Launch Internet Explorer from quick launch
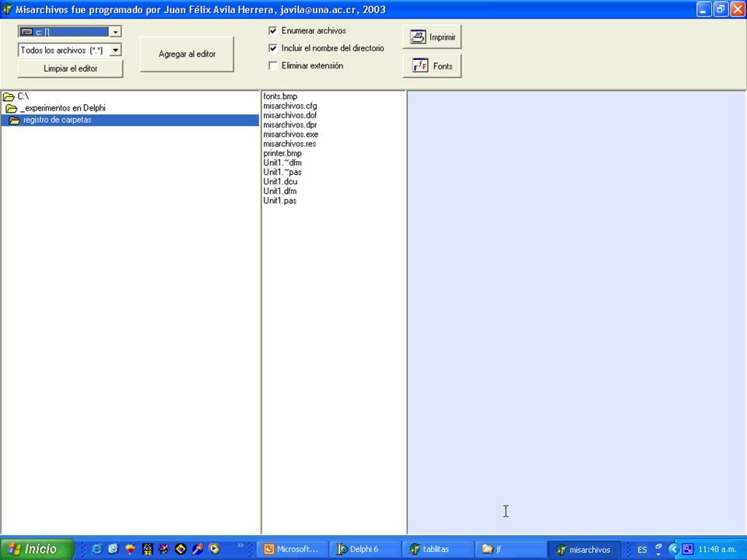 coord(96,549)
